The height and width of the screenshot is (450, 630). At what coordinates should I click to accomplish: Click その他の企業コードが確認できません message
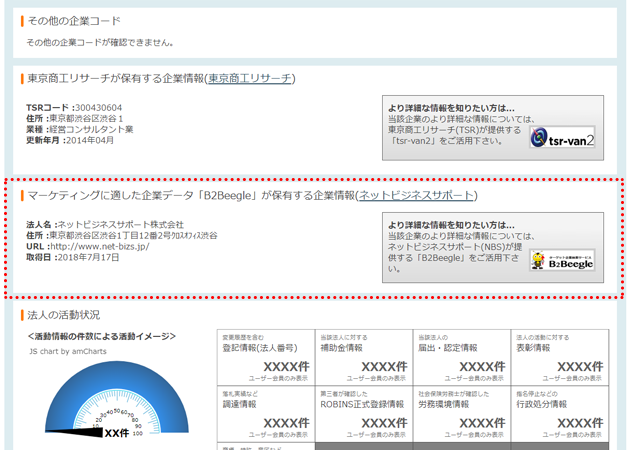pyautogui.click(x=100, y=43)
